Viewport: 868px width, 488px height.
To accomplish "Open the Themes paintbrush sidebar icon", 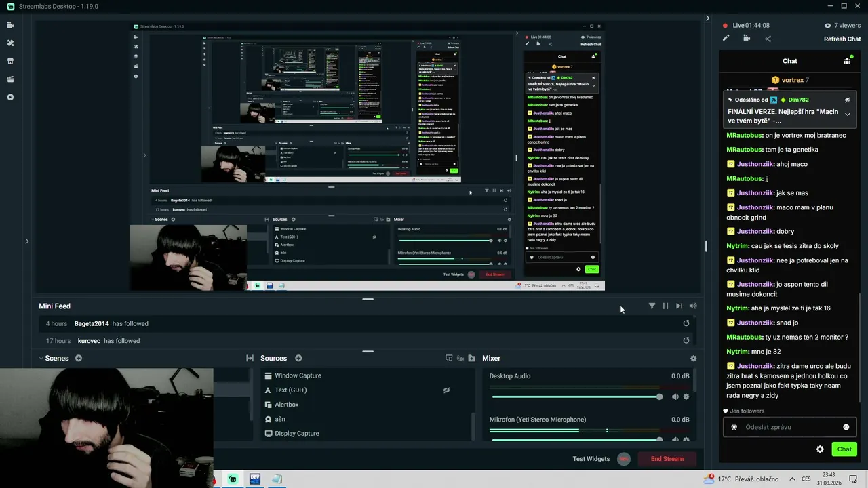I will click(x=10, y=43).
